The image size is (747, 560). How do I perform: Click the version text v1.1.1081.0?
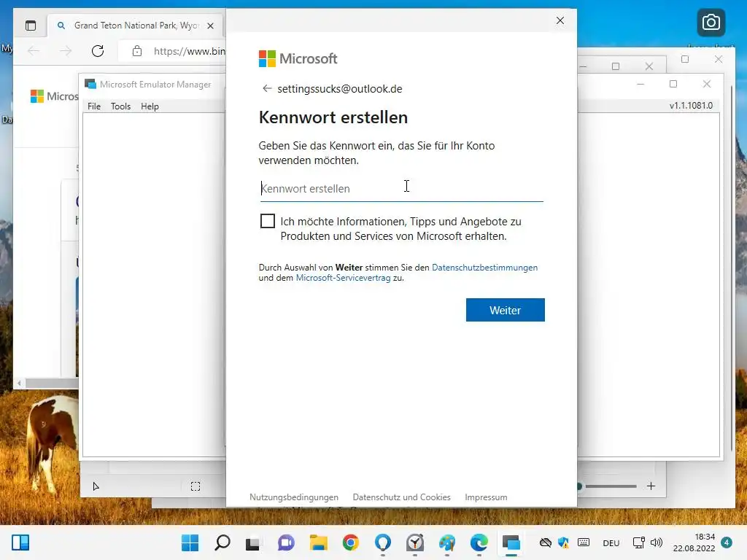click(691, 105)
